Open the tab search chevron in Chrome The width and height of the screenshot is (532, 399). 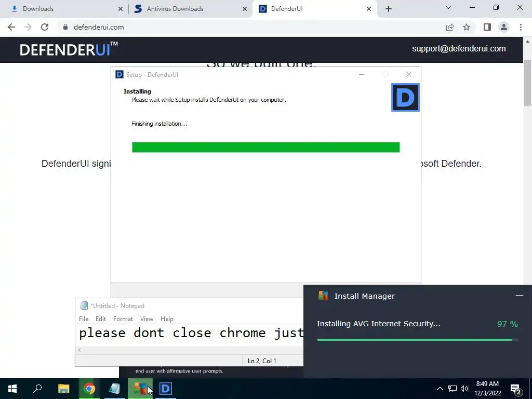(448, 7)
